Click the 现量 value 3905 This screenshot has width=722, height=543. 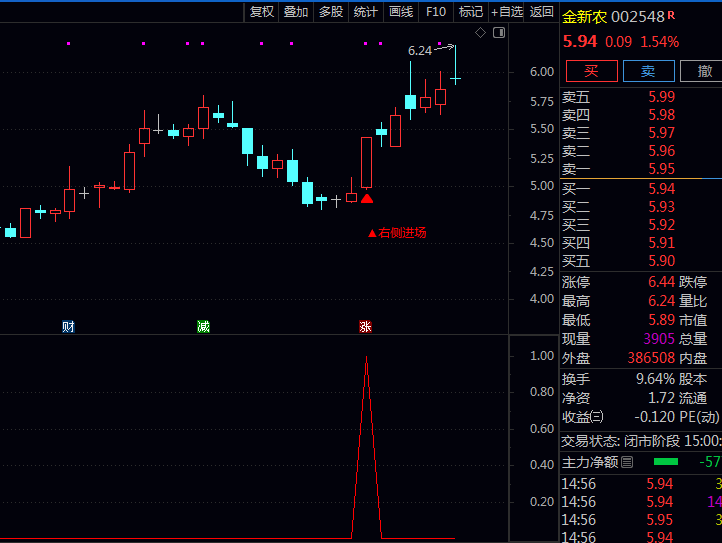(x=659, y=339)
